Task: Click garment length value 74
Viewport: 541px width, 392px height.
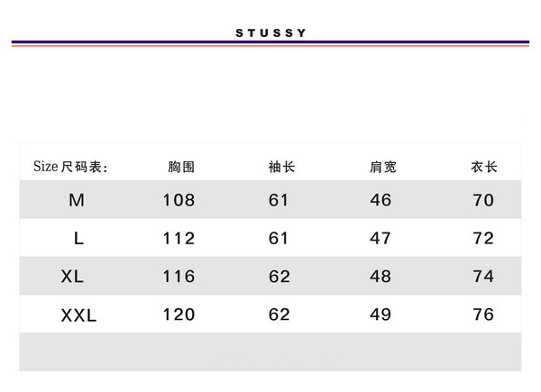Action: click(483, 277)
